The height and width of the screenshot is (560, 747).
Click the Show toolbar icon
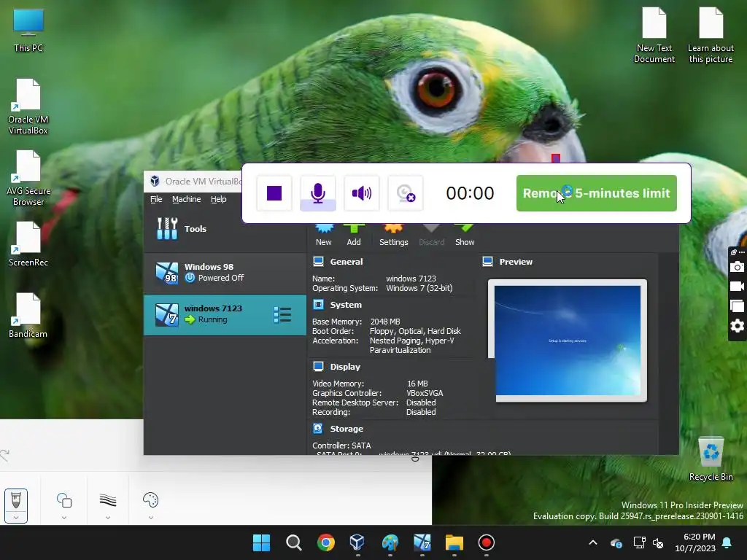(x=465, y=235)
